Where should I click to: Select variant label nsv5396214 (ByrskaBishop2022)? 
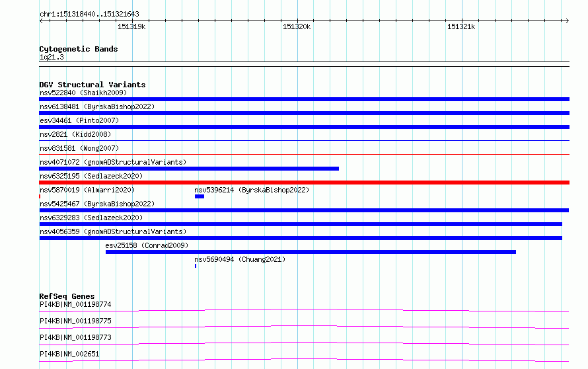pos(252,190)
